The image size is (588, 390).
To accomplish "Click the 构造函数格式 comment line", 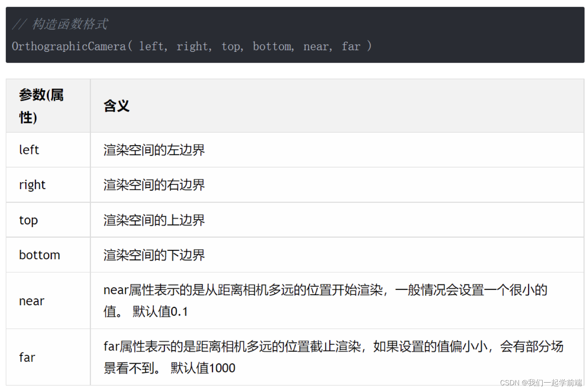I will click(x=60, y=24).
